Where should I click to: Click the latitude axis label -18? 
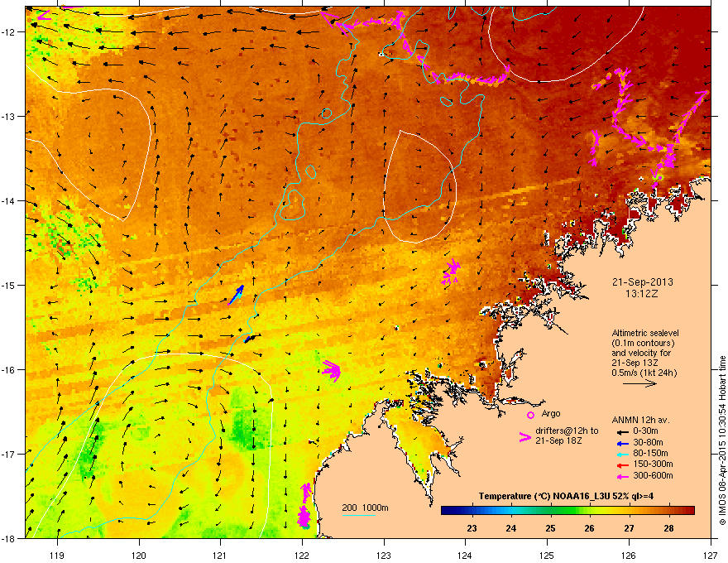(x=9, y=538)
